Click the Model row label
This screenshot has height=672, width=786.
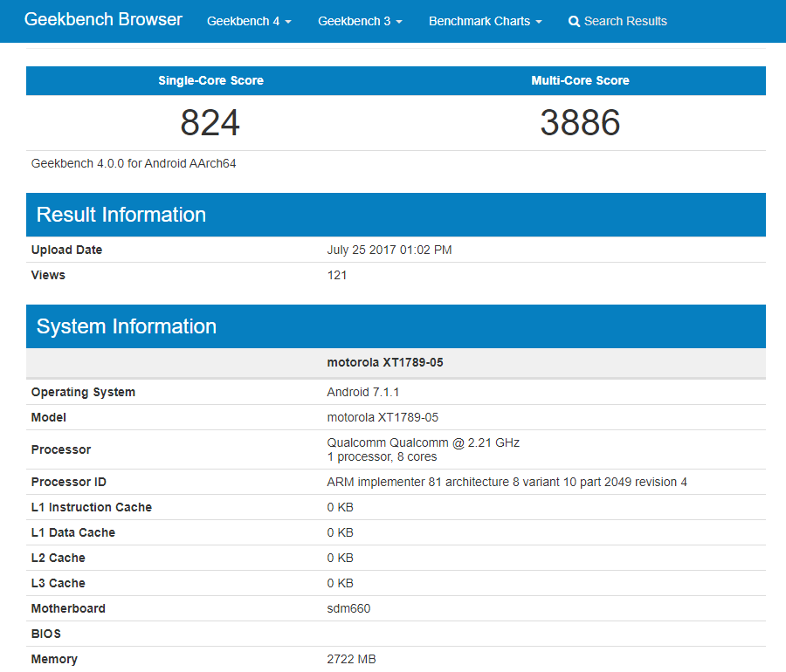tap(49, 418)
